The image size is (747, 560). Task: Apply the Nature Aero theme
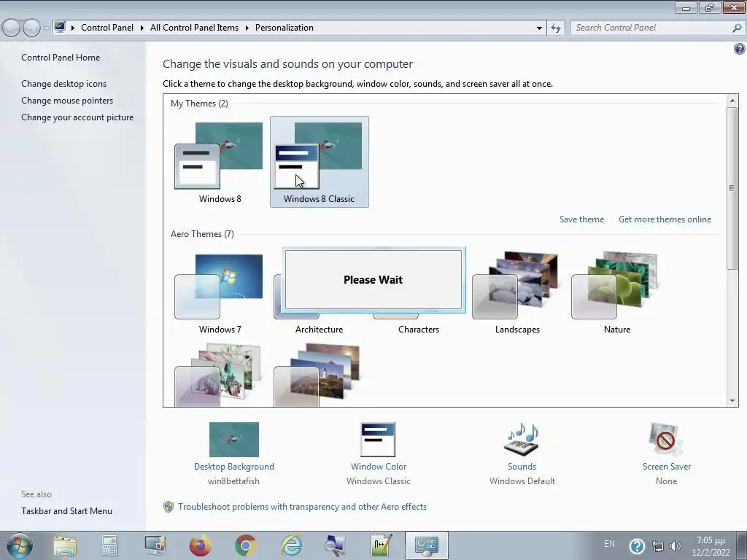tap(616, 287)
